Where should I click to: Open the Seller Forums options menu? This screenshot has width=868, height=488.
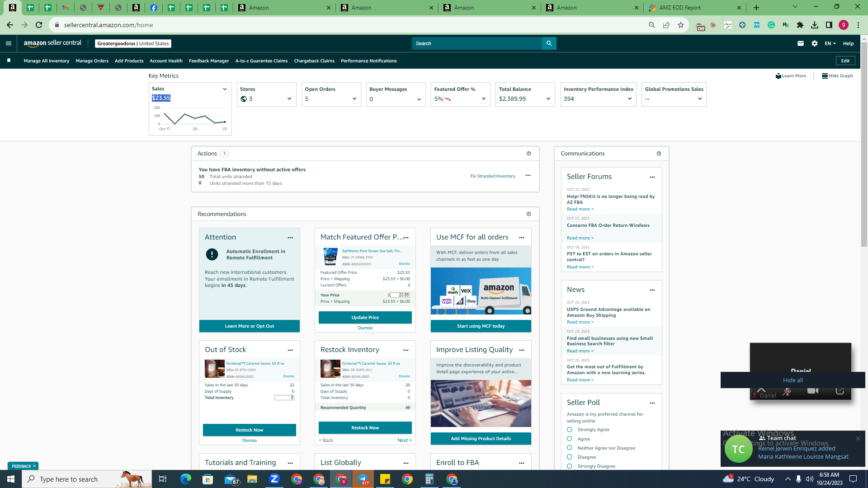(652, 177)
